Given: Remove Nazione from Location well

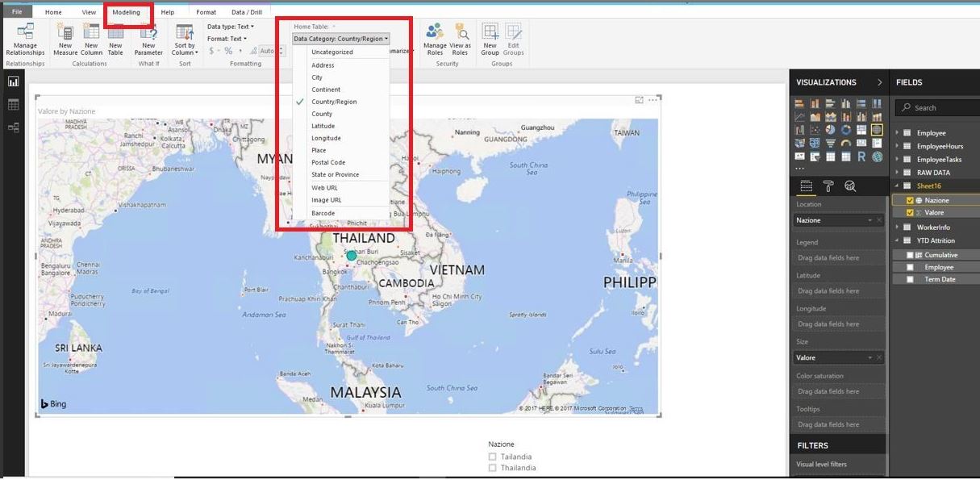Looking at the screenshot, I should coord(879,220).
